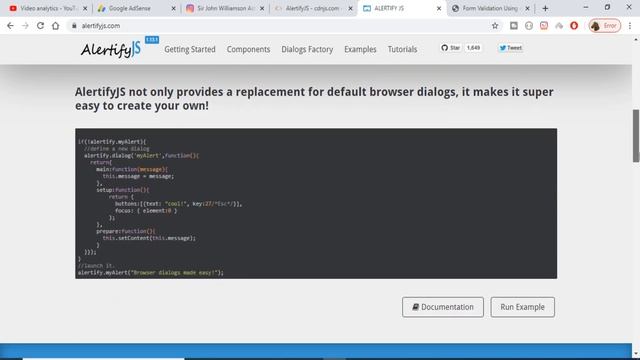This screenshot has height=360, width=640.
Task: Open Examples menu
Action: point(360,49)
